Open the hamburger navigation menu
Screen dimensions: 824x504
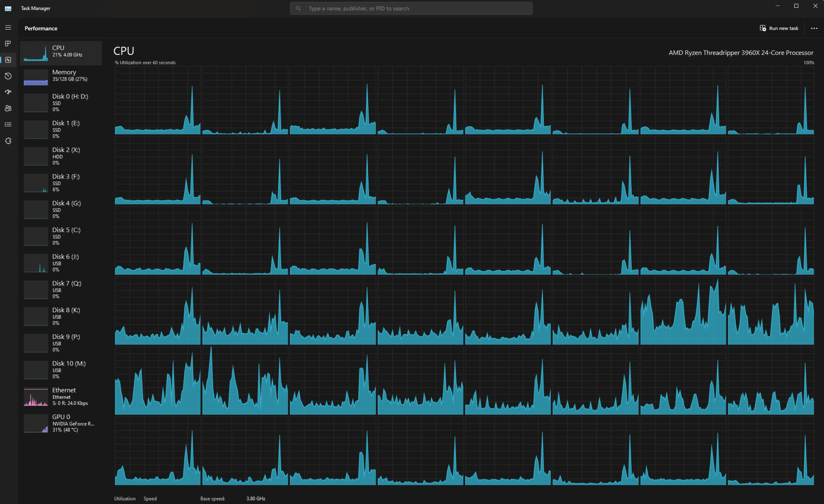click(8, 28)
